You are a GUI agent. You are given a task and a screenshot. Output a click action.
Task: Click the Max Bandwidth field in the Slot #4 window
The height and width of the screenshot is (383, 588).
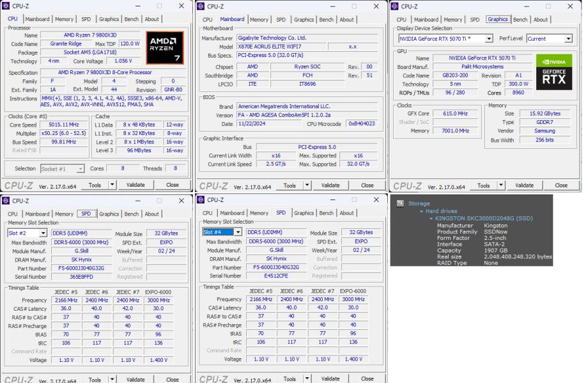tap(276, 241)
